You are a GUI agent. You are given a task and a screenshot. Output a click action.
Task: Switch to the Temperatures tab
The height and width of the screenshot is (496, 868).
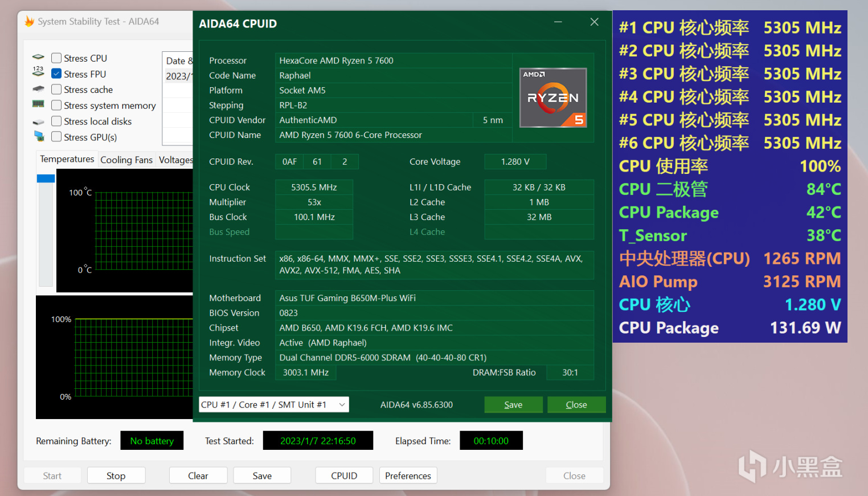point(67,159)
